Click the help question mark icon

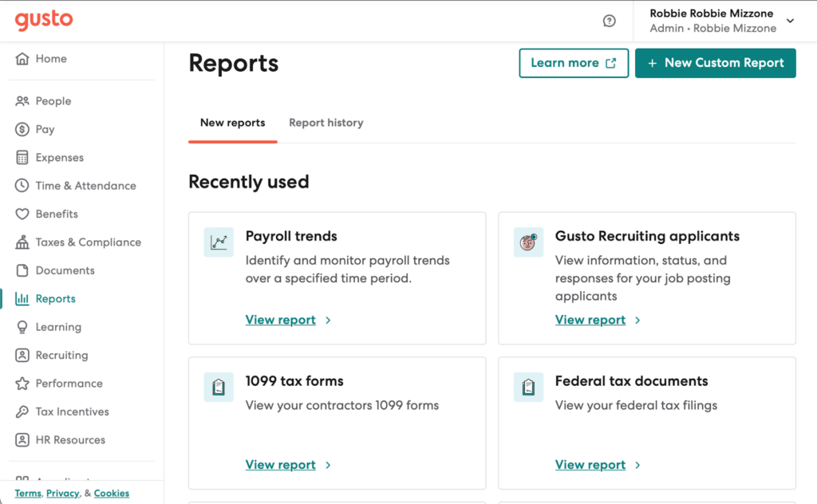(x=610, y=21)
